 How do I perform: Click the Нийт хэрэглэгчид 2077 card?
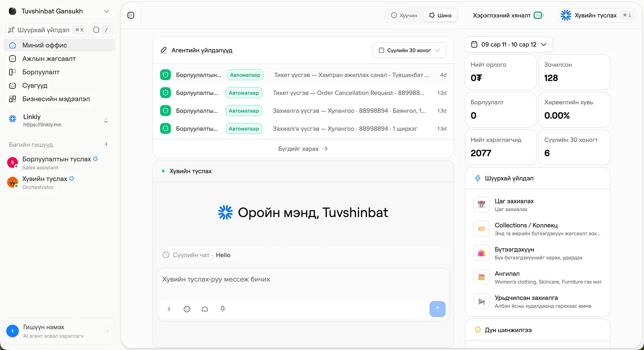pyautogui.click(x=501, y=147)
